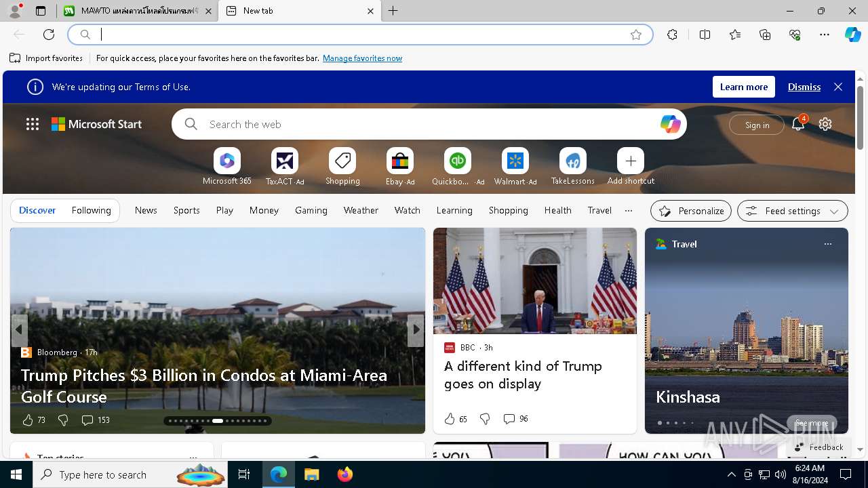Dislike the BBC Trump display article
Screen dimensions: 868x488
pos(485,419)
